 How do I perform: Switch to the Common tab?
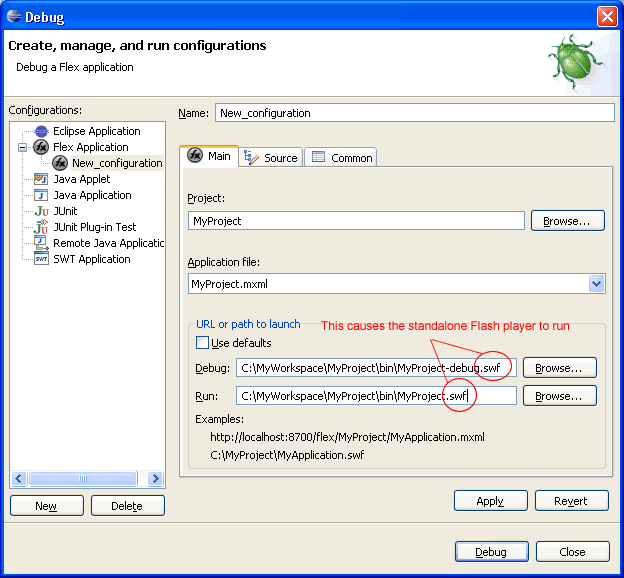pos(341,158)
